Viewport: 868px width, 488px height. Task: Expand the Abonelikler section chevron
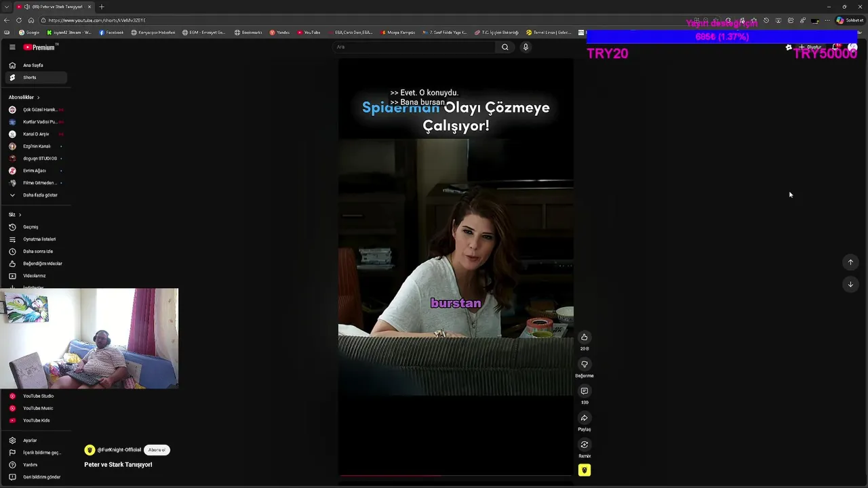[38, 98]
